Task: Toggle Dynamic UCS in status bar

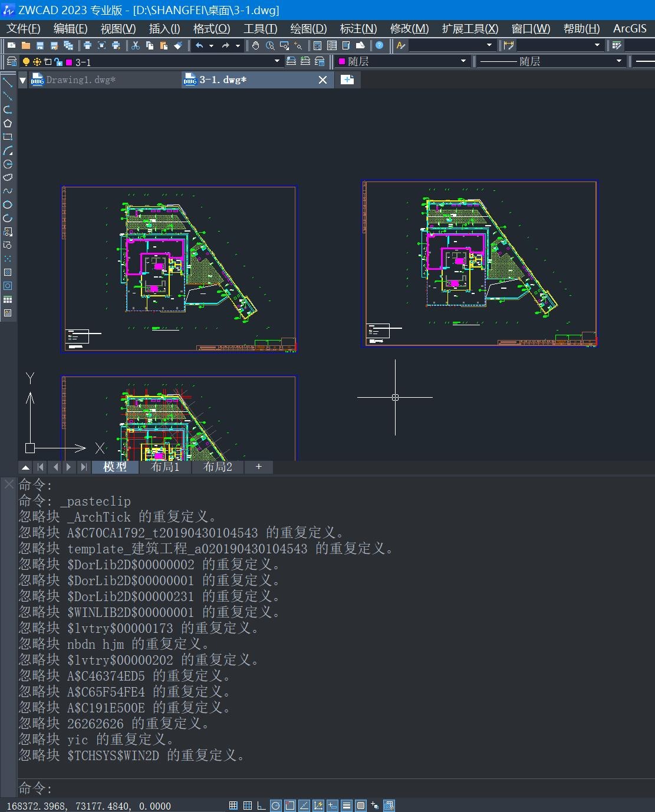Action: (x=318, y=806)
